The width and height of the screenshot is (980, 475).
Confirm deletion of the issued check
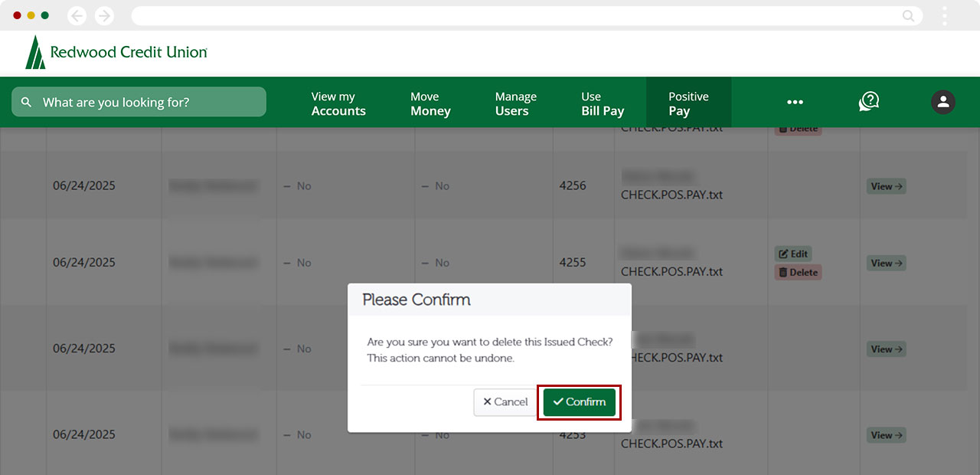[x=579, y=402]
